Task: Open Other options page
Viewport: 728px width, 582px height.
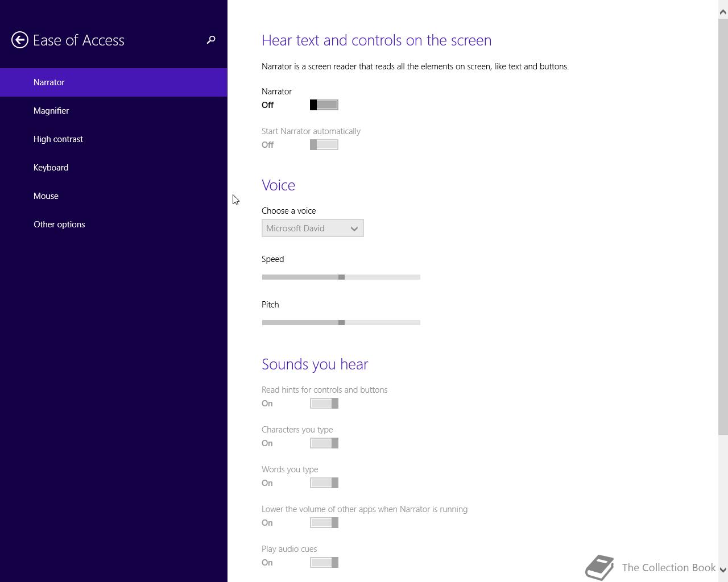Action: coord(114,225)
